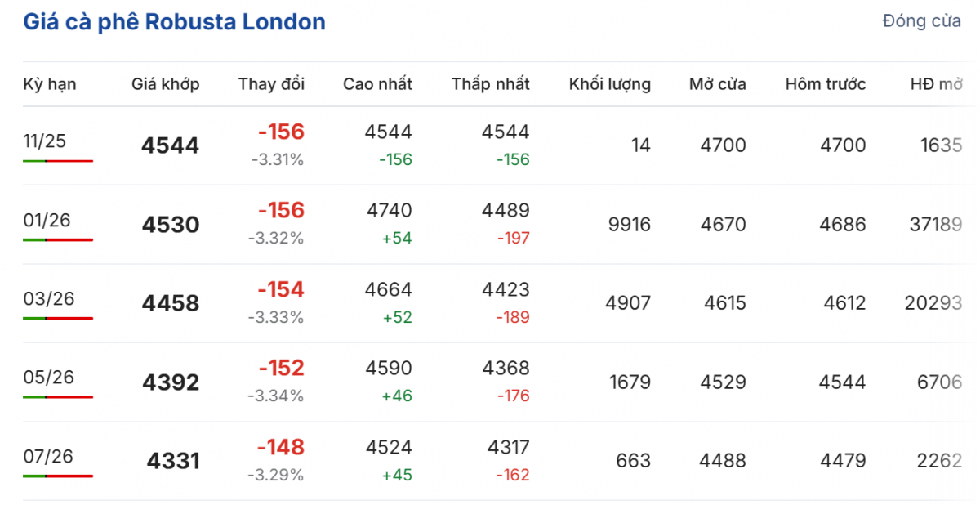
Task: Select the 'Thay đổi' column header
Action: 271,83
